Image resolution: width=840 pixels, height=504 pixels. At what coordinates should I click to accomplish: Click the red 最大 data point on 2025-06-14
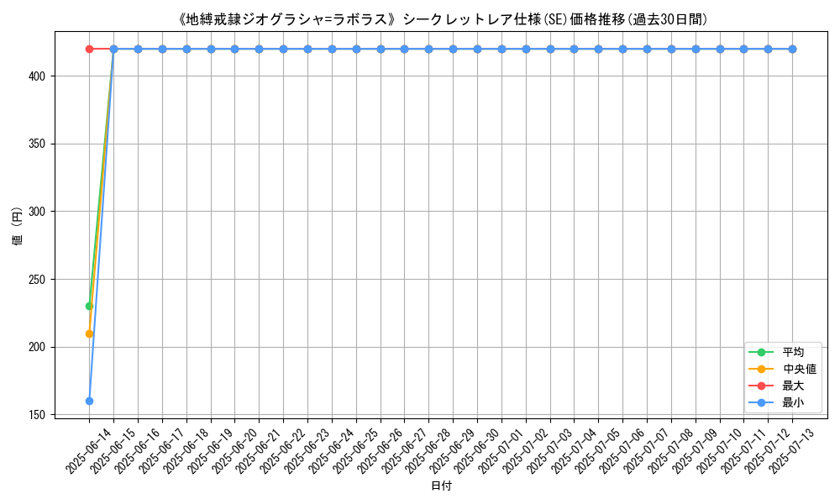click(90, 50)
